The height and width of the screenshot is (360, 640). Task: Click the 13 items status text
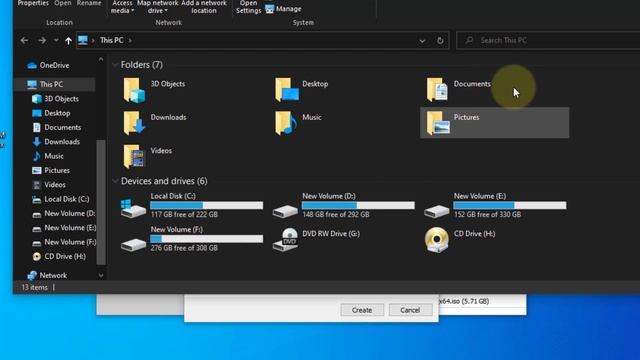tap(34, 287)
